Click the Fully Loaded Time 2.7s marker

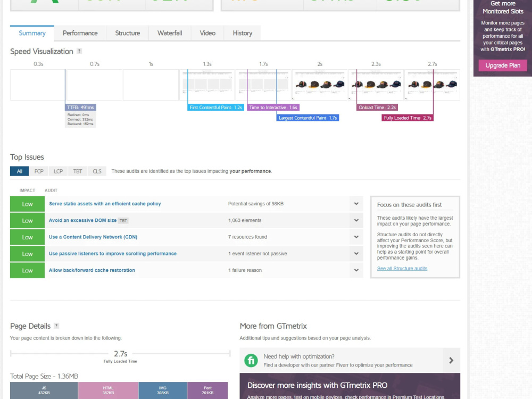(x=408, y=118)
